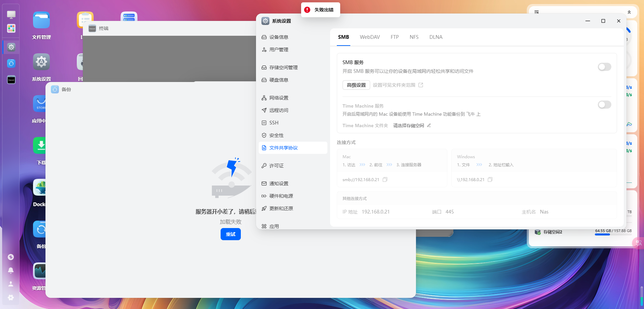
Task: Open the resource monitor chart desktop icon
Action: tap(39, 271)
